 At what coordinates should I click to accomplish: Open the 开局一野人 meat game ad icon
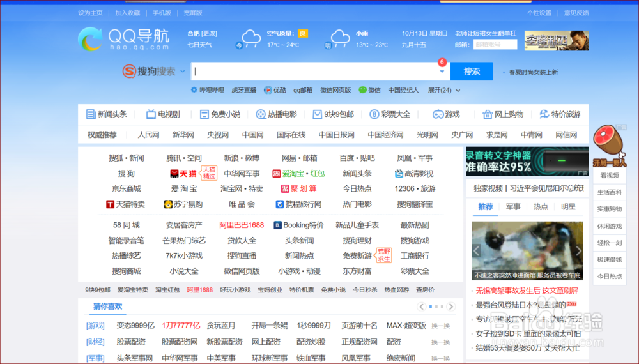pos(610,146)
